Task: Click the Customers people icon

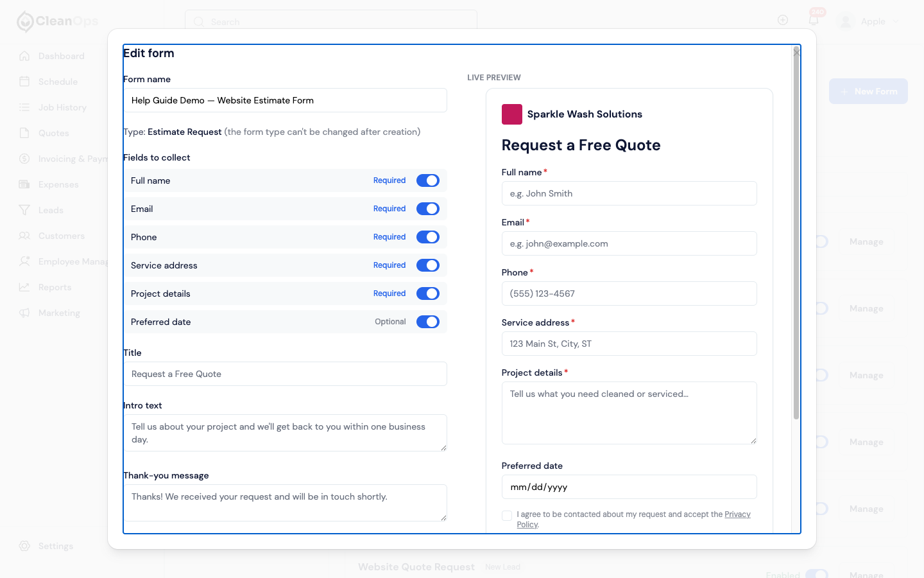Action: click(24, 236)
